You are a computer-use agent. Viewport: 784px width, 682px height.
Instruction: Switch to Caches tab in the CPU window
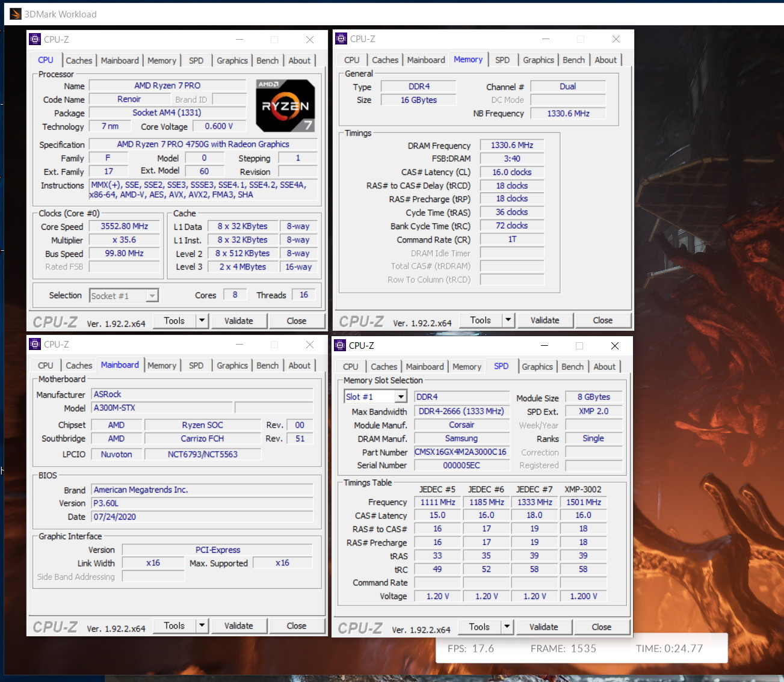coord(79,61)
